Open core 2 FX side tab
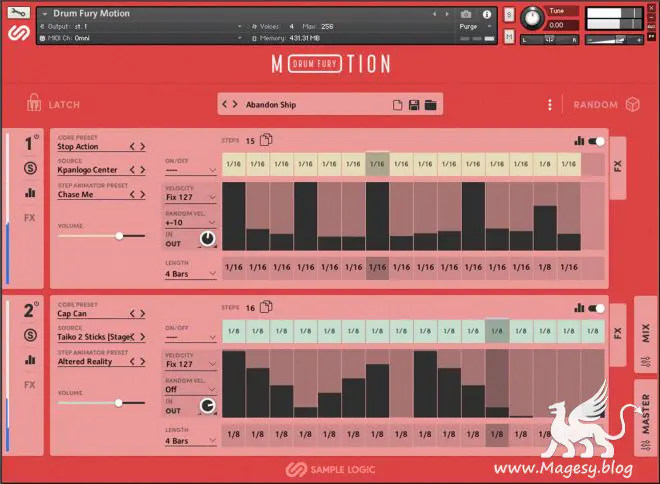This screenshot has height=484, width=660. pos(617,334)
